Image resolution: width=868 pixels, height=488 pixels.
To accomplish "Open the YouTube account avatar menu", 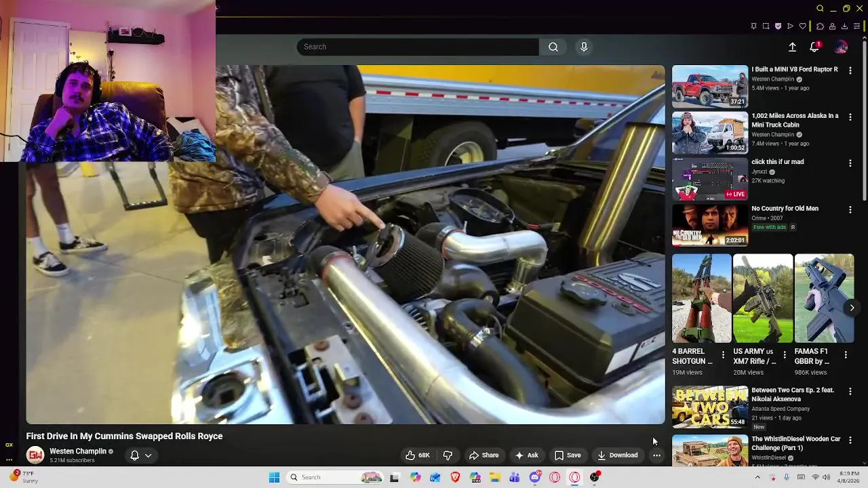I will [x=841, y=47].
